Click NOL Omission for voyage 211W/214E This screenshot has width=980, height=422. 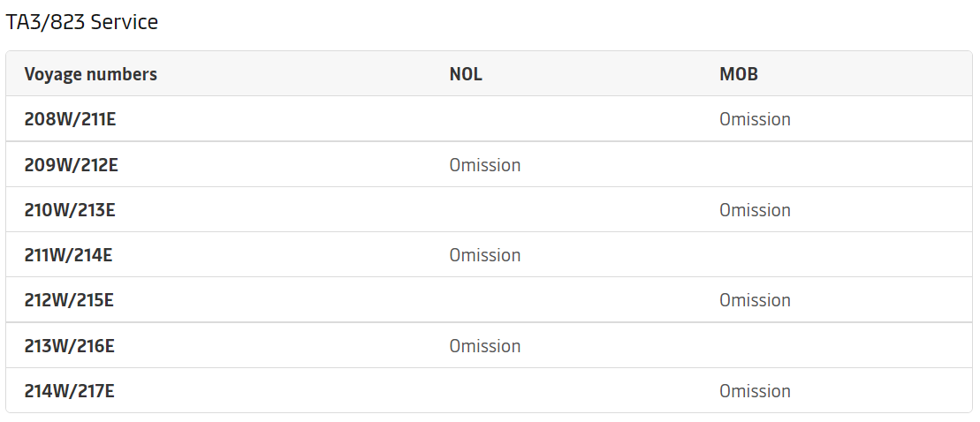[485, 254]
